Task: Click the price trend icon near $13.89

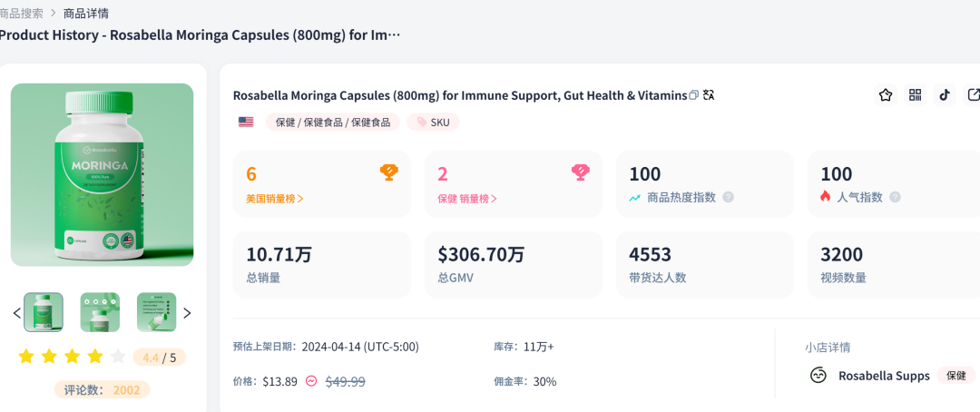Action: coord(311,381)
